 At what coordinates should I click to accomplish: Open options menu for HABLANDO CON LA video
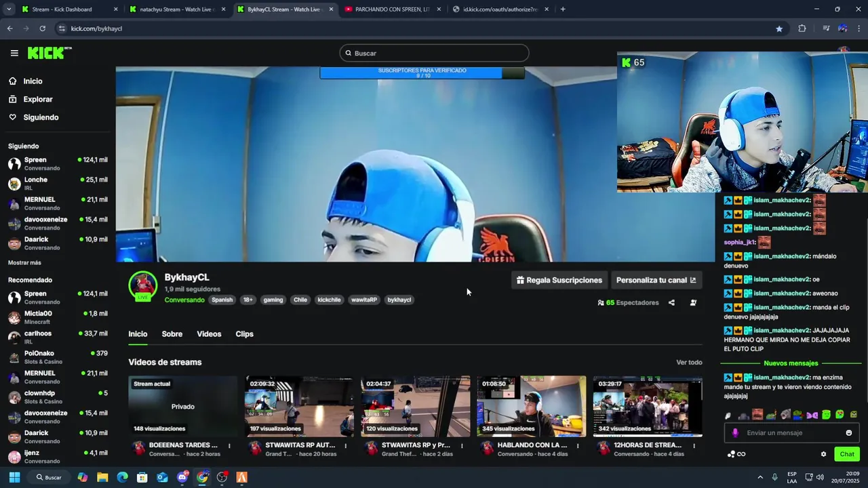tap(578, 446)
